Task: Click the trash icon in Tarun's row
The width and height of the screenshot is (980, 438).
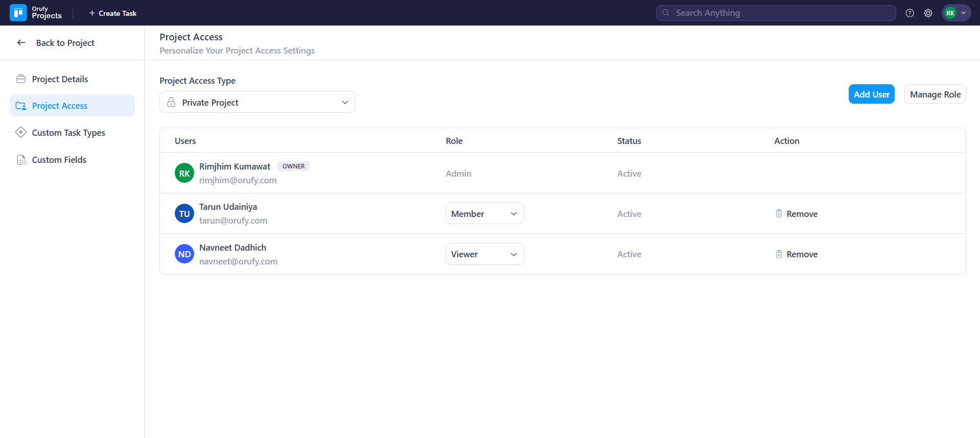Action: pos(779,214)
